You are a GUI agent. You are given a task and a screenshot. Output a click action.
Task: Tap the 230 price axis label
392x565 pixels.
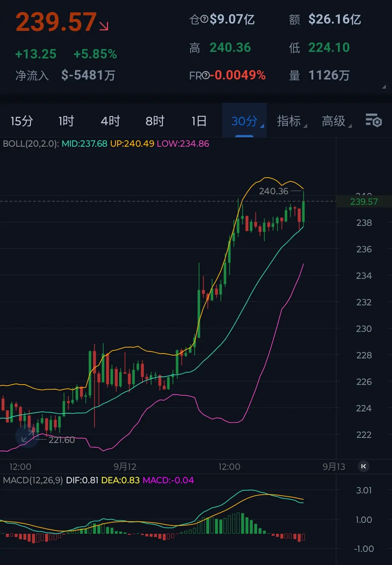pos(364,329)
